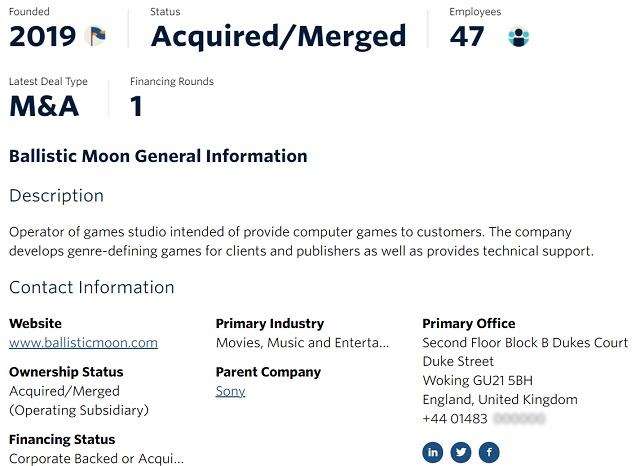
Task: Click the employee count 47
Action: click(x=467, y=37)
